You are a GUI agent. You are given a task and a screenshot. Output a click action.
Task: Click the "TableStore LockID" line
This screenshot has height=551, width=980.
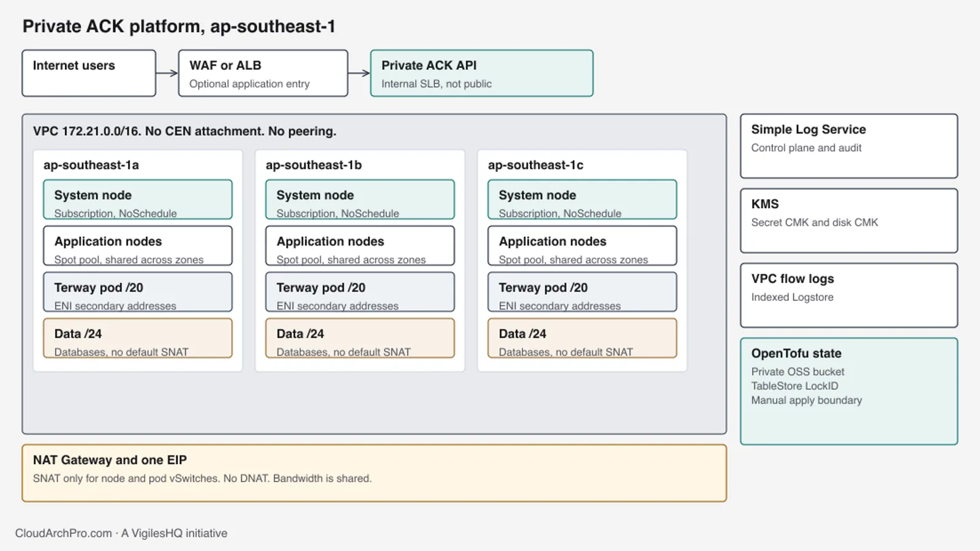795,386
